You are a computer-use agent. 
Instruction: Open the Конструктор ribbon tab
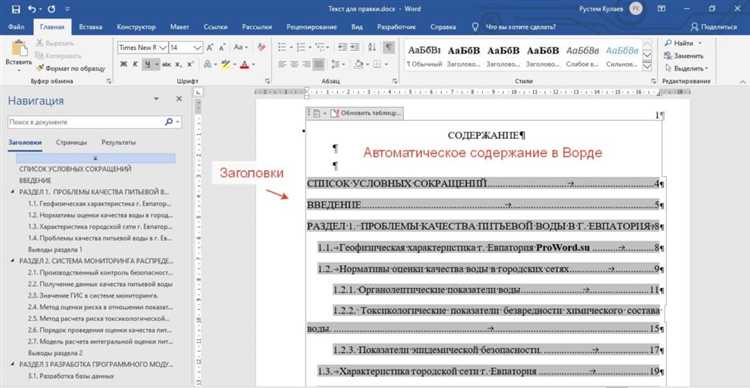point(136,27)
